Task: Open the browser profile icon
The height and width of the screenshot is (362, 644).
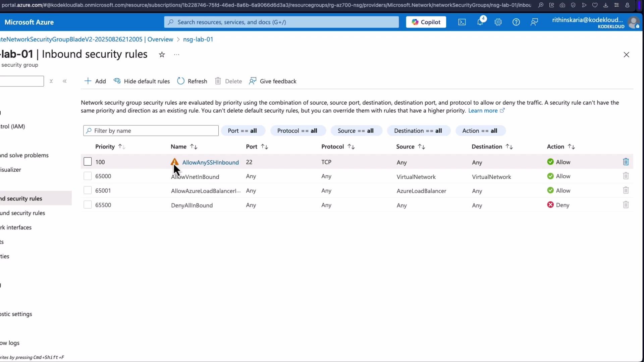Action: (627, 5)
